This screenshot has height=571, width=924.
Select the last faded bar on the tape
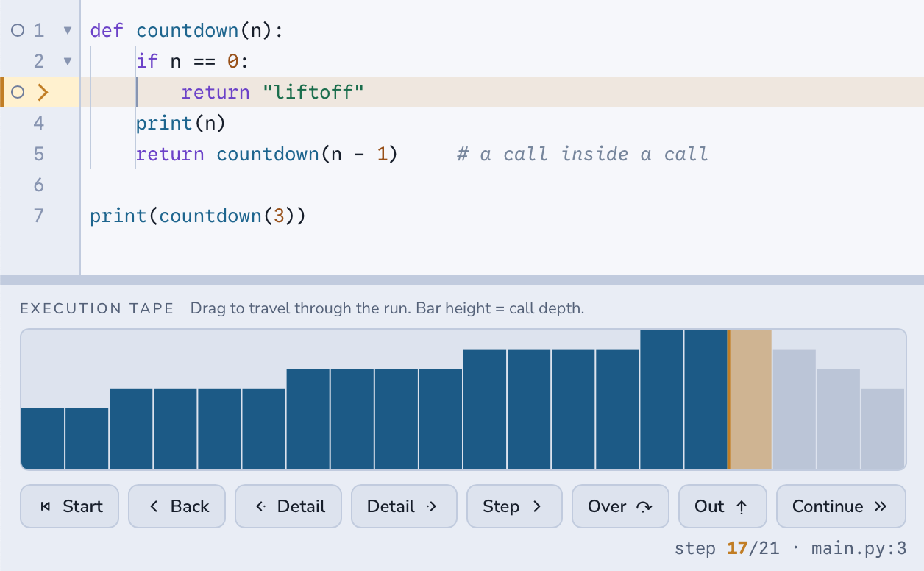pyautogui.click(x=883, y=428)
